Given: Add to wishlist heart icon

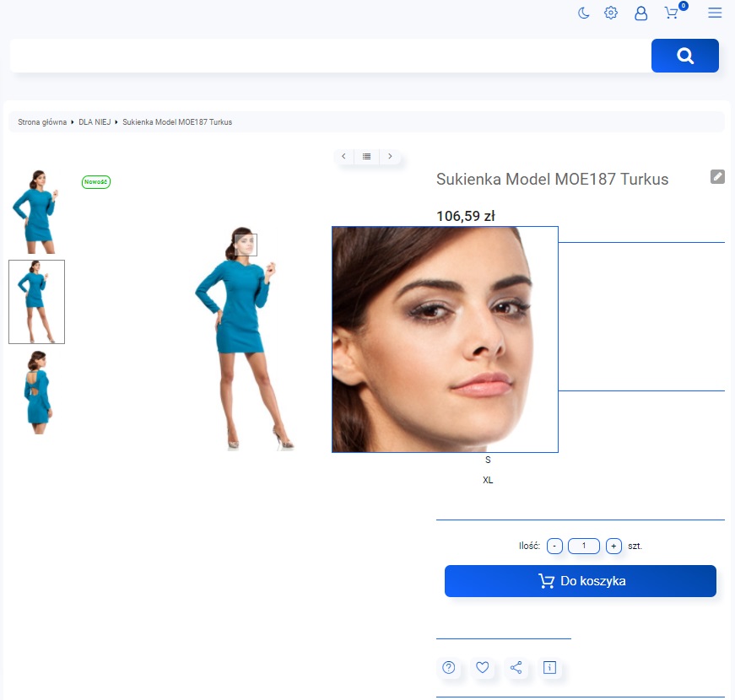Looking at the screenshot, I should (x=483, y=667).
